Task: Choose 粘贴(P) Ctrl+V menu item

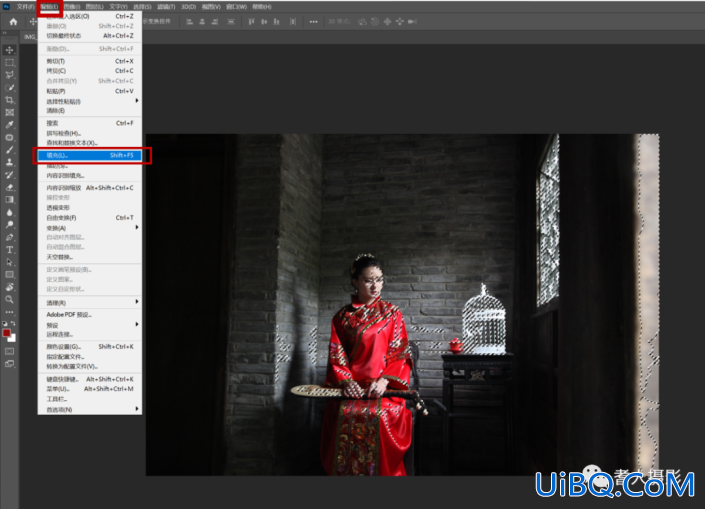Action: [x=89, y=91]
